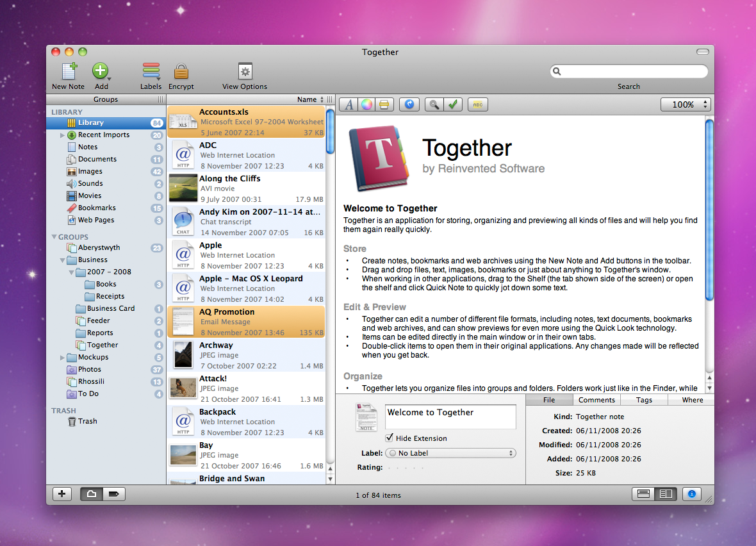The height and width of the screenshot is (546, 756).
Task: Click the toolbar toggle pill button
Action: pos(702,52)
